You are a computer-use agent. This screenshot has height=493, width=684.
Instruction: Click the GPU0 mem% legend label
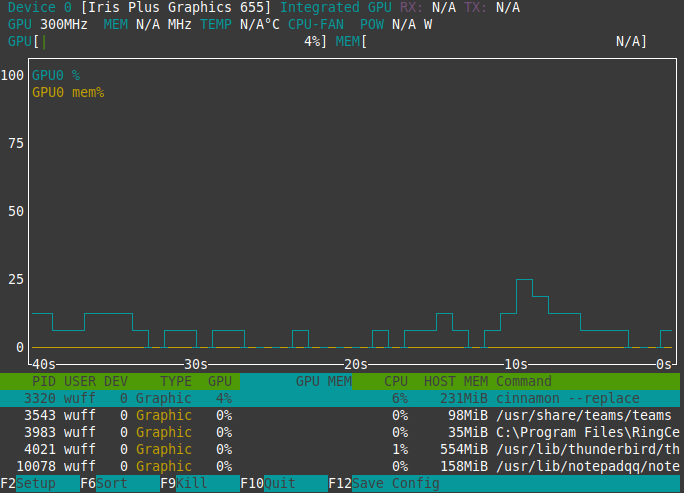(68, 92)
